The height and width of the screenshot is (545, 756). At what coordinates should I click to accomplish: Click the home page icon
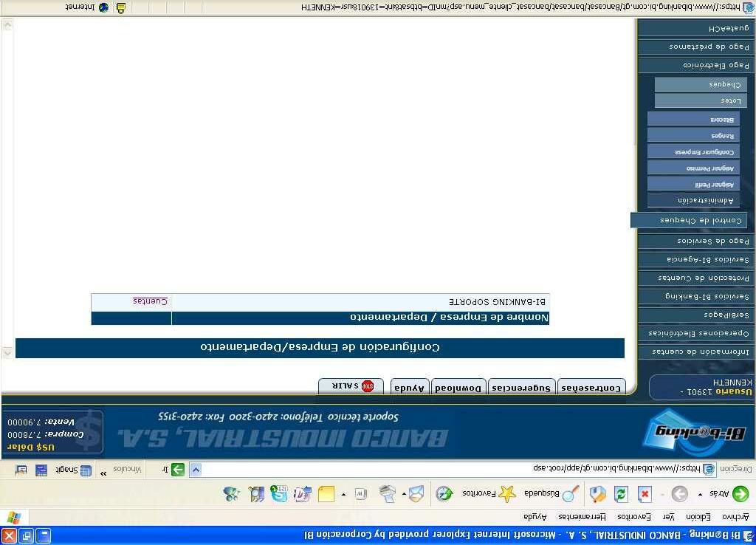[598, 494]
